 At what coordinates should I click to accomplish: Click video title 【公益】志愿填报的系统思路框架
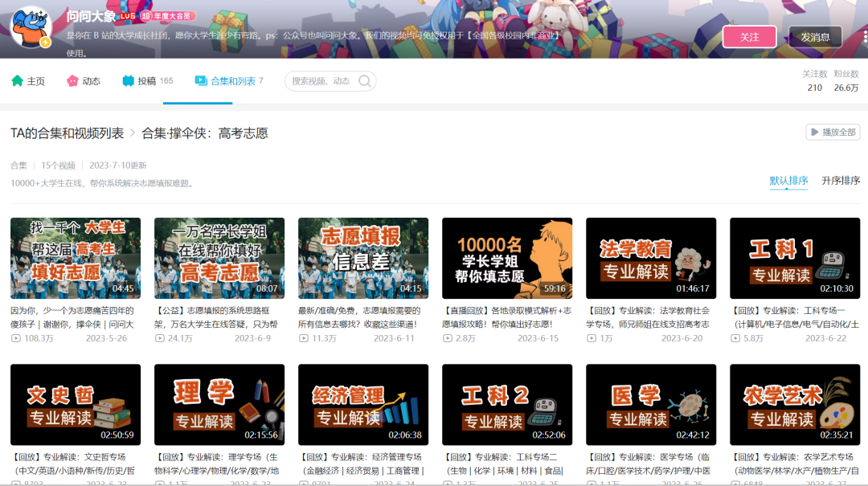216,317
